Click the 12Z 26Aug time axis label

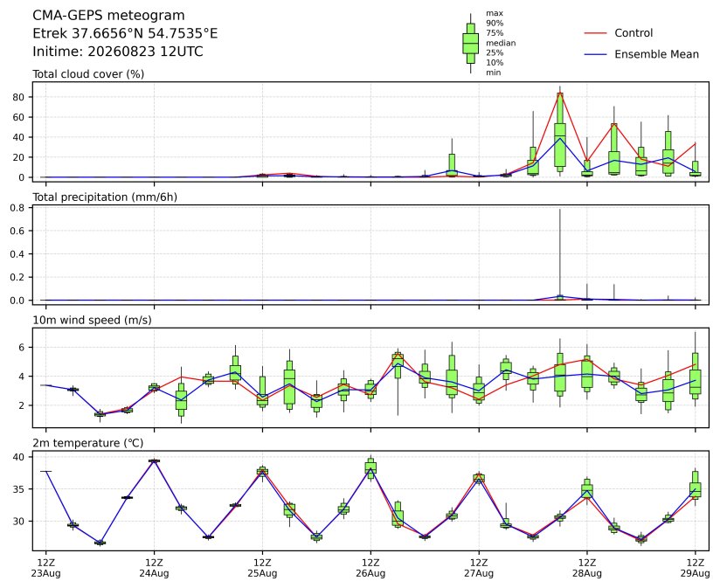tap(370, 568)
